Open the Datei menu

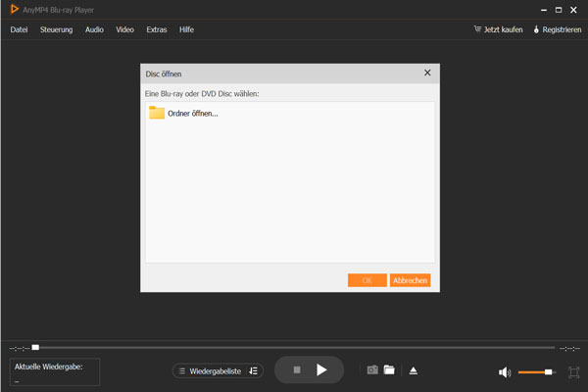click(19, 29)
